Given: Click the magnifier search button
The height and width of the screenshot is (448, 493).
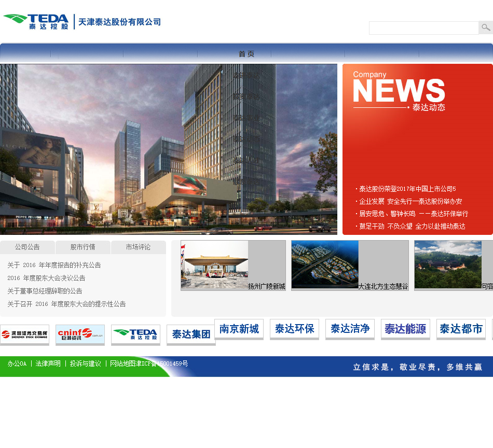Looking at the screenshot, I should point(486,27).
